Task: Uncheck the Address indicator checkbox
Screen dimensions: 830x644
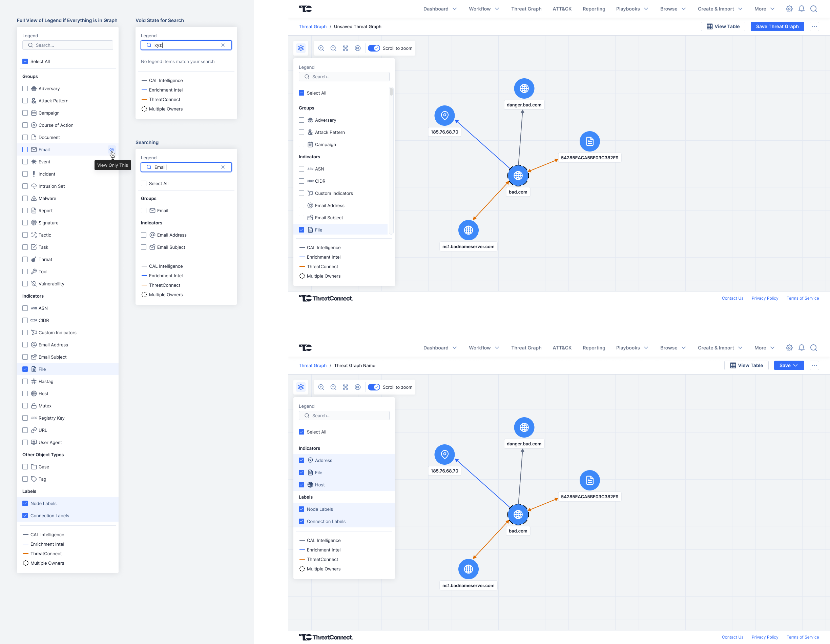Action: coord(302,460)
